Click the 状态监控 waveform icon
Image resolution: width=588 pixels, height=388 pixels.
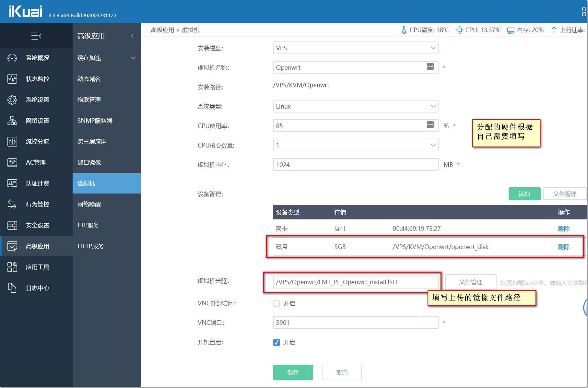point(12,79)
